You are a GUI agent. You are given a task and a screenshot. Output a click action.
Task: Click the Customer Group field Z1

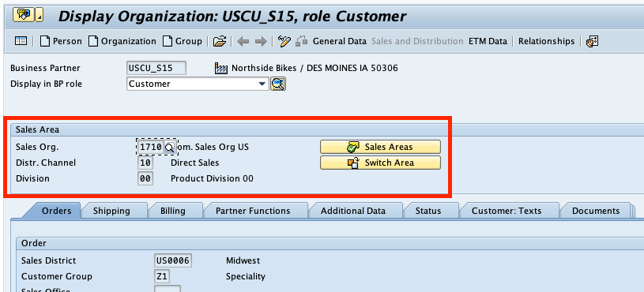162,276
